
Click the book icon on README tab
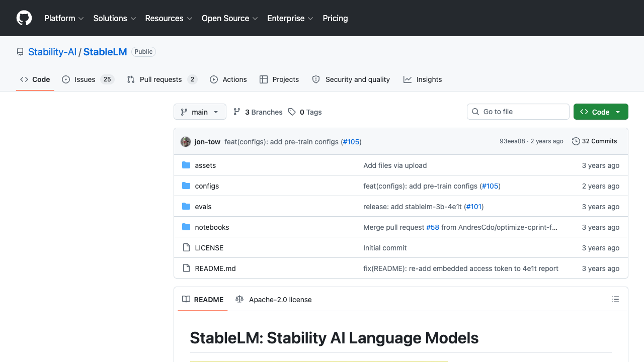(186, 299)
